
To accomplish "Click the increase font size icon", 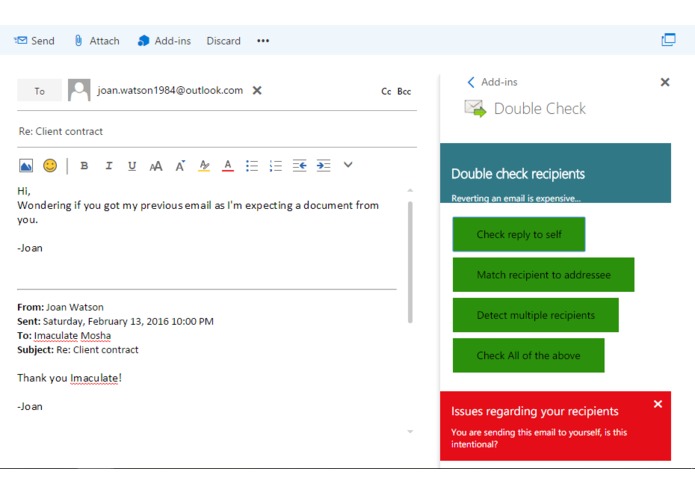I will coord(180,166).
